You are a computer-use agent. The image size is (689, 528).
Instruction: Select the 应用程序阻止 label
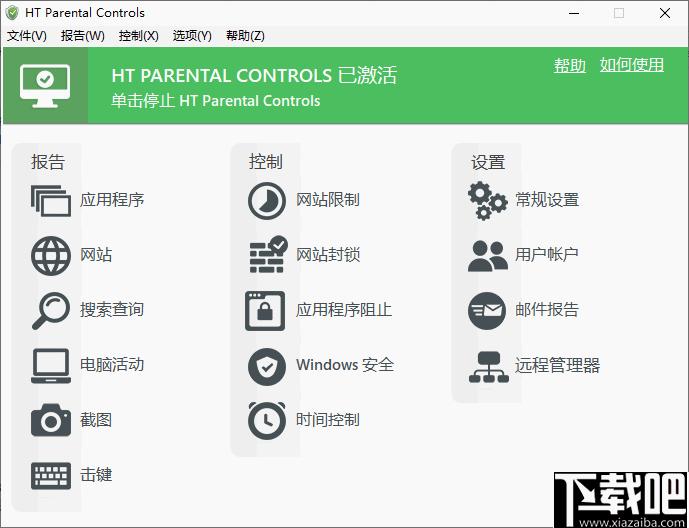tap(344, 310)
